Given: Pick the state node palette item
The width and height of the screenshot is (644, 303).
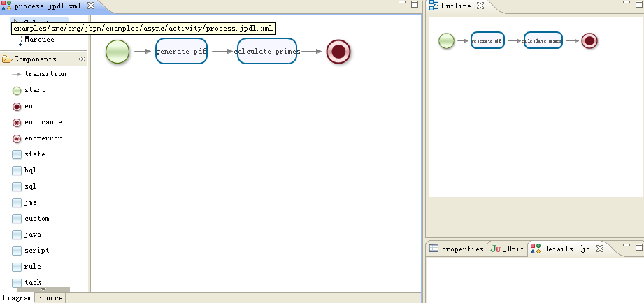Looking at the screenshot, I should 29,154.
